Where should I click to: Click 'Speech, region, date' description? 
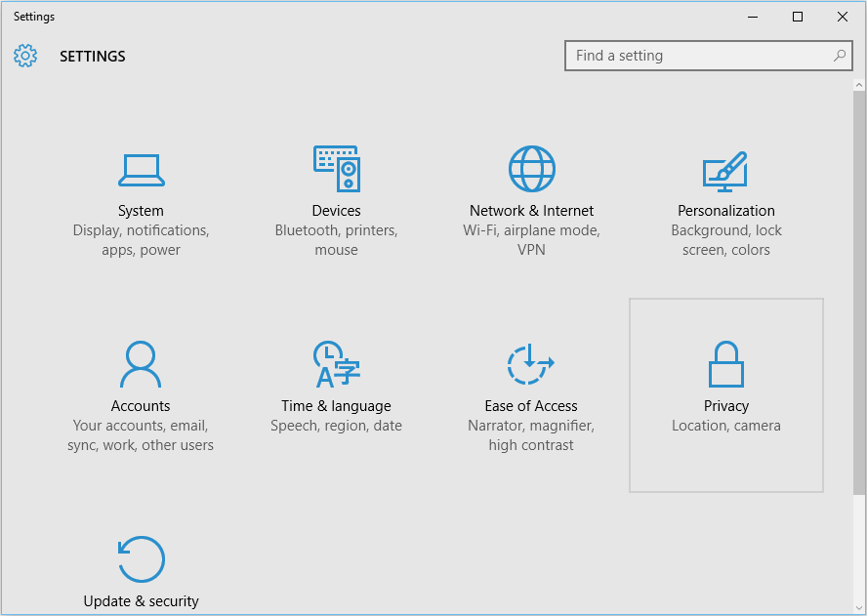(x=336, y=426)
